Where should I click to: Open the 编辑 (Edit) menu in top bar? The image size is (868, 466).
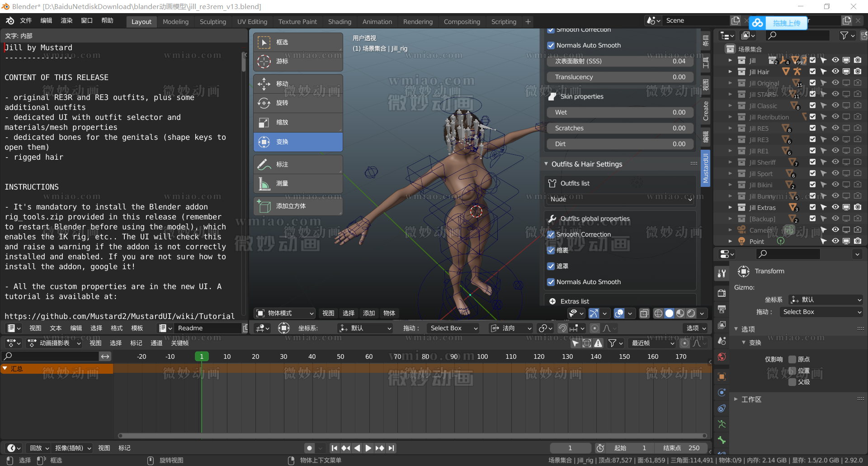46,21
